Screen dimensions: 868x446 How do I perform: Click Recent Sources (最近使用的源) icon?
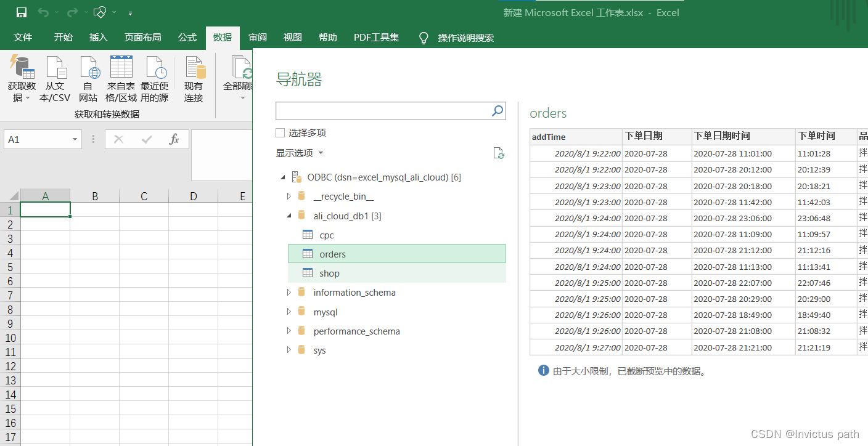coord(155,78)
